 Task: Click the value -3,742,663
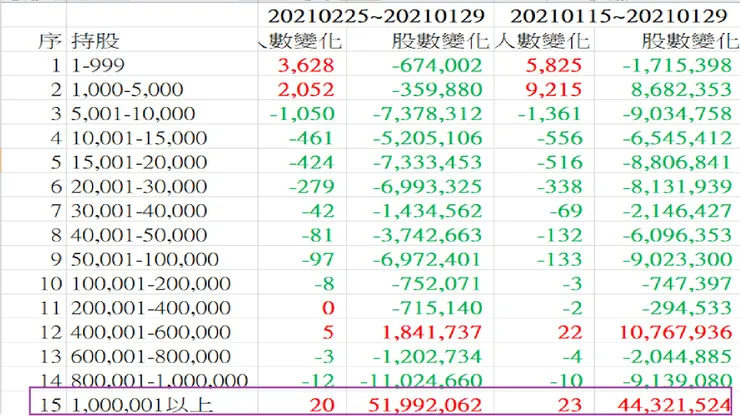[428, 235]
